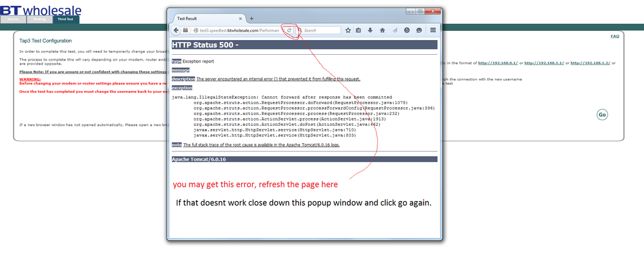Focus the Search box in the popup
Viewport: 644px width, 267px height.
[318, 30]
